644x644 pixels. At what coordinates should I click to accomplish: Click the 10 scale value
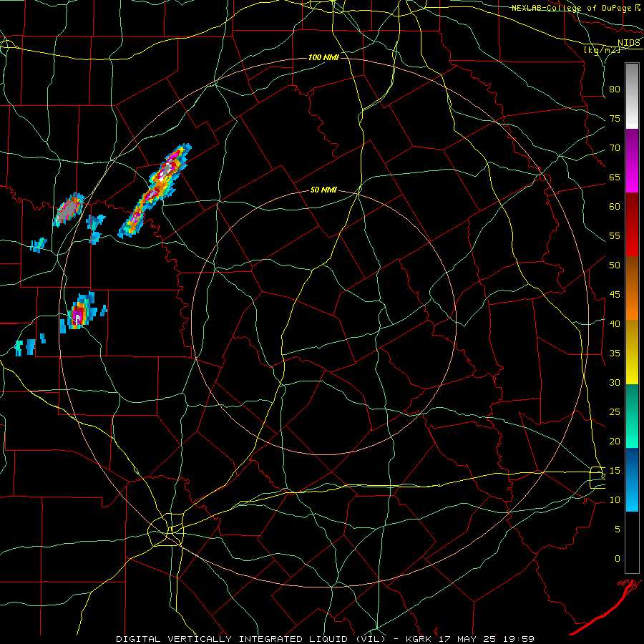pos(615,500)
